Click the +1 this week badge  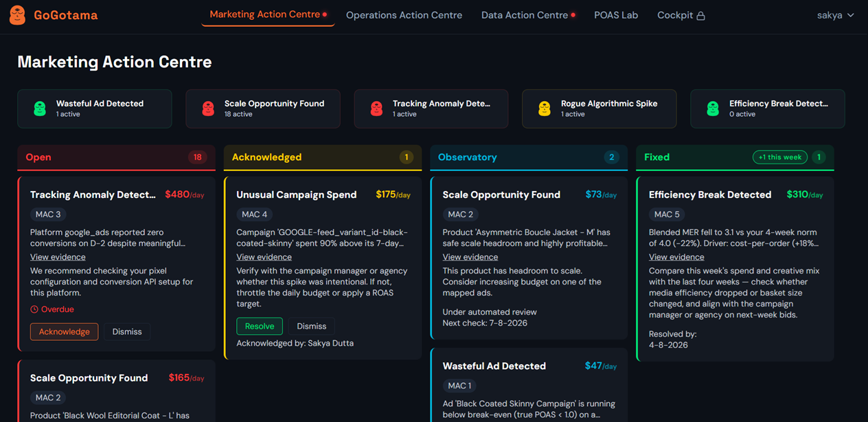pos(780,157)
